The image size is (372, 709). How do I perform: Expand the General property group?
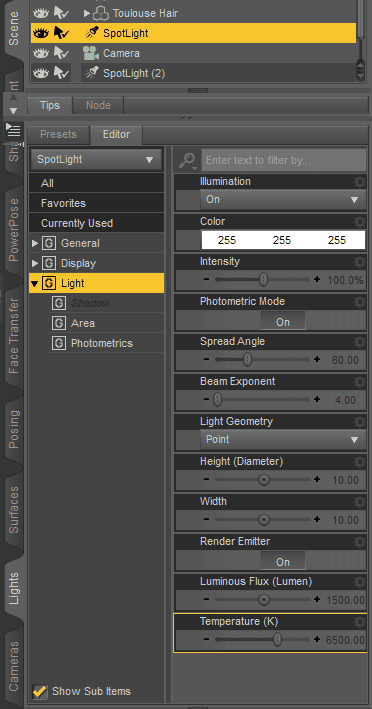click(35, 244)
